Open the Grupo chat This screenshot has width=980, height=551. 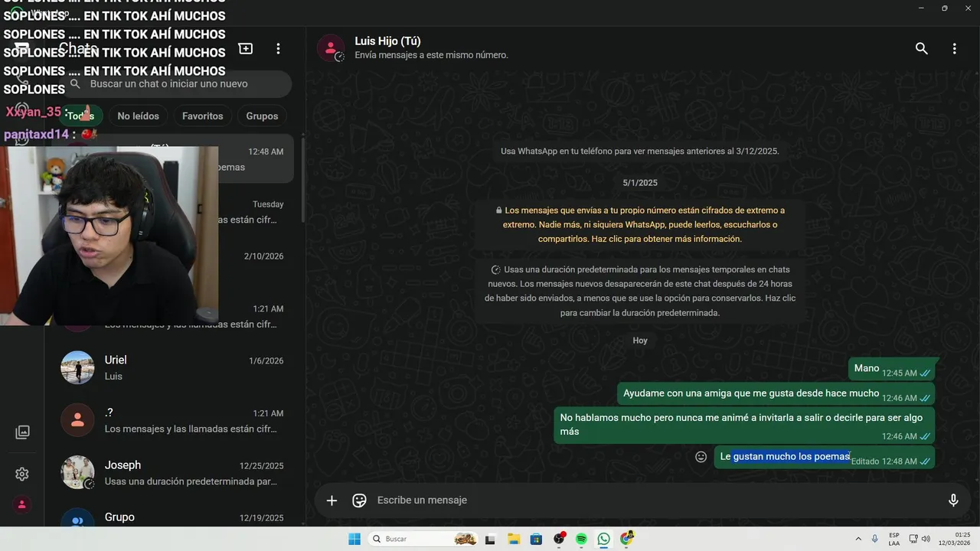tap(174, 516)
